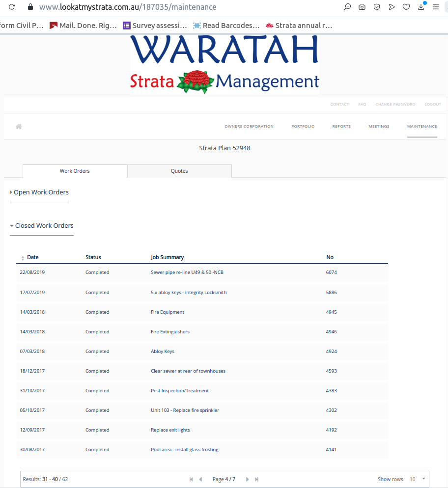
Task: Click the date 31/10/2017
Action: pyautogui.click(x=32, y=391)
